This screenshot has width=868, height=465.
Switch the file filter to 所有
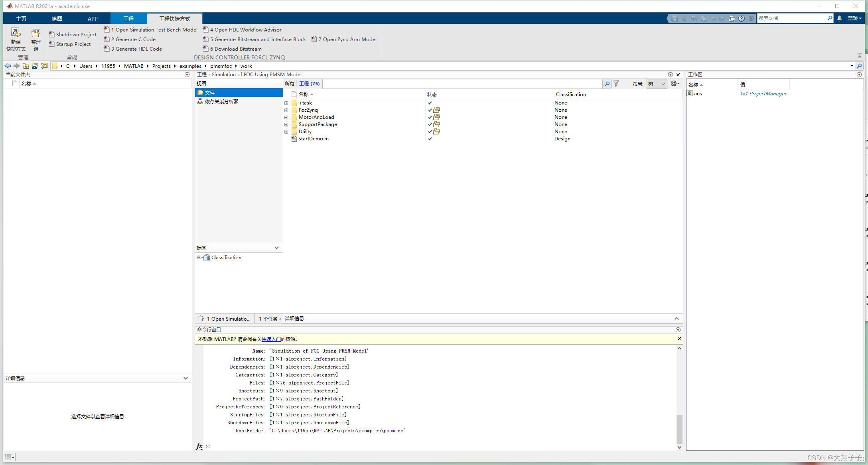coord(290,84)
